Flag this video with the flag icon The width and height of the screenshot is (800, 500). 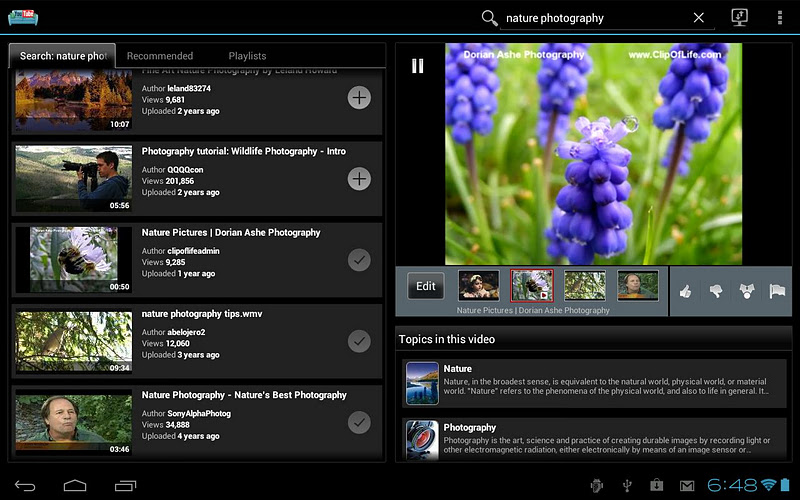[777, 291]
